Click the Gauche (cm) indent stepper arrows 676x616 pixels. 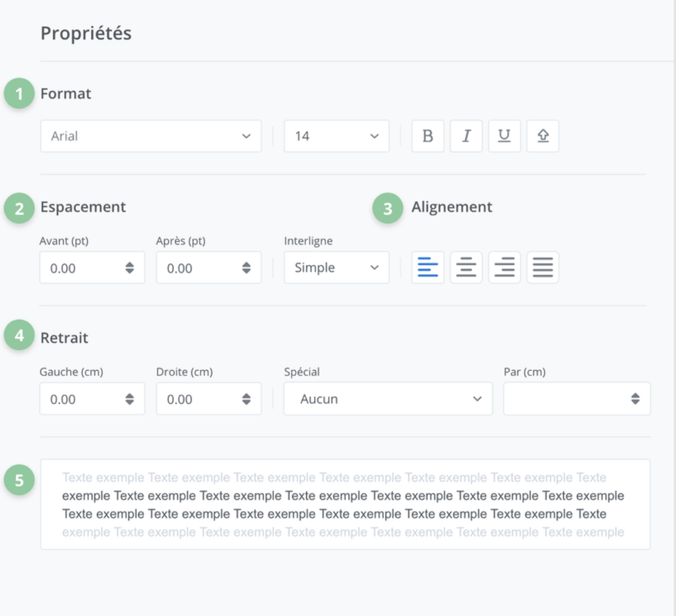[x=130, y=399]
